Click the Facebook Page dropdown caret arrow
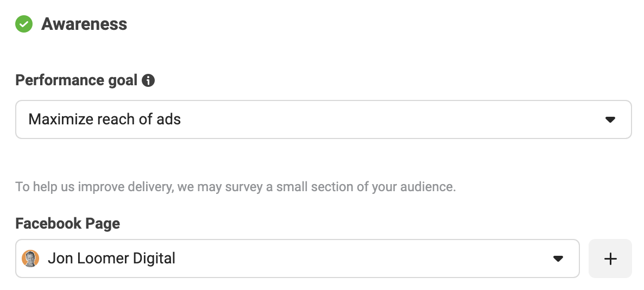 (558, 259)
